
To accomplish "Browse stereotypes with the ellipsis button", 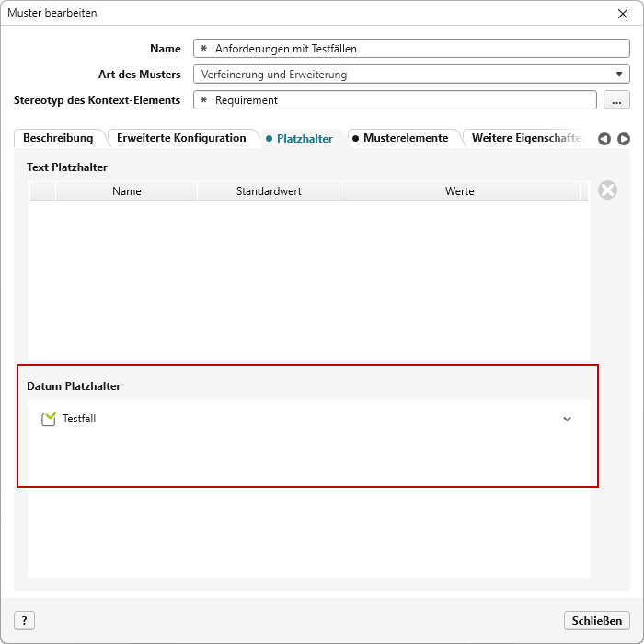I will pyautogui.click(x=616, y=99).
